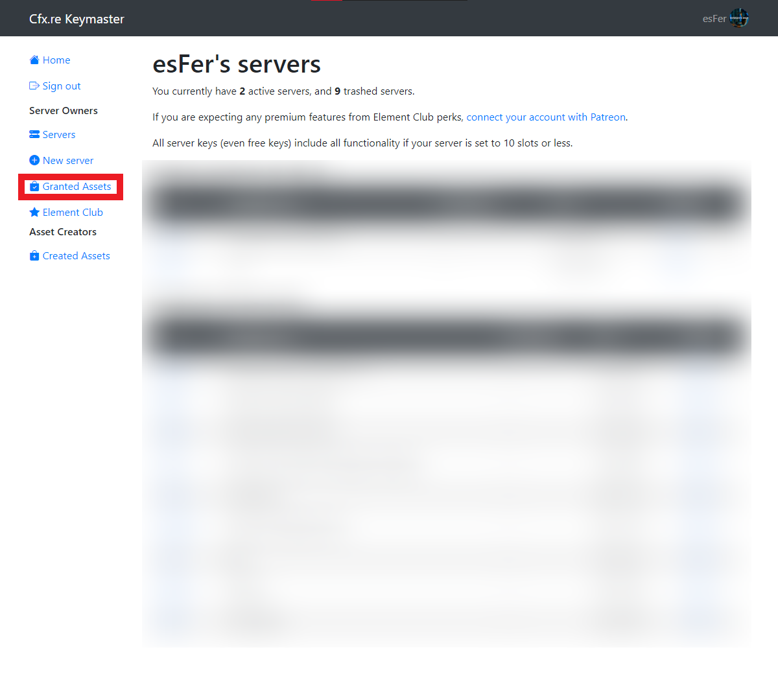Visit the Element Club link
This screenshot has width=778, height=700.
pyautogui.click(x=73, y=213)
